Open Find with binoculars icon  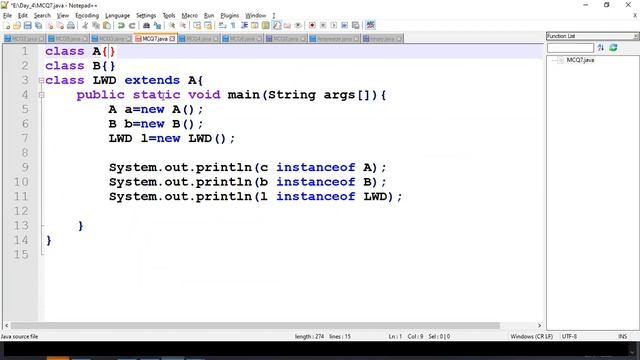coord(146,25)
